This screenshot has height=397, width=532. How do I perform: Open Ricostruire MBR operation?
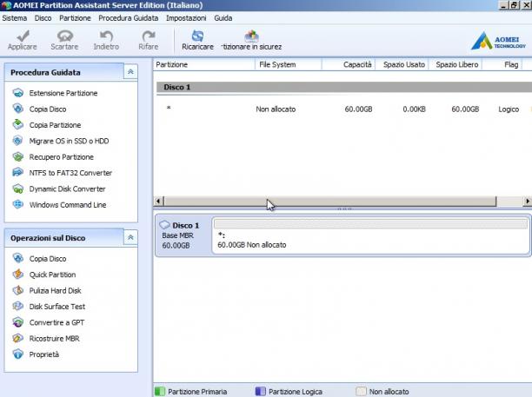coord(54,338)
